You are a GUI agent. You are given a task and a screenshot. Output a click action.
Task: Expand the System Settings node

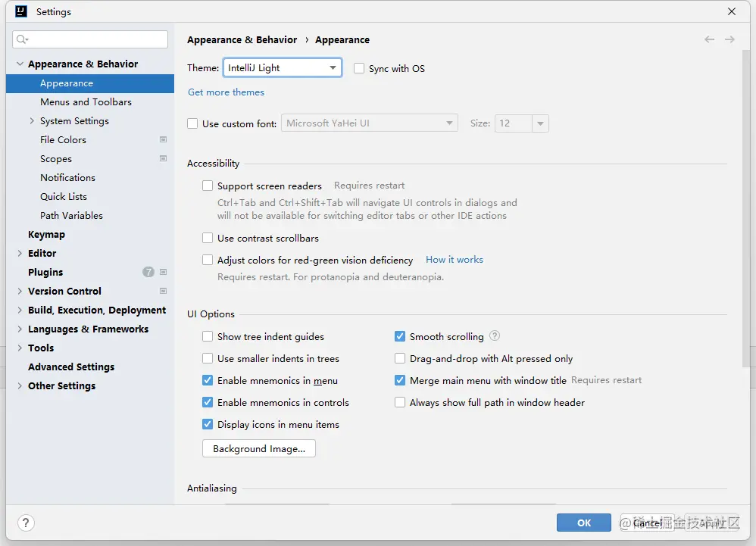pyautogui.click(x=32, y=121)
